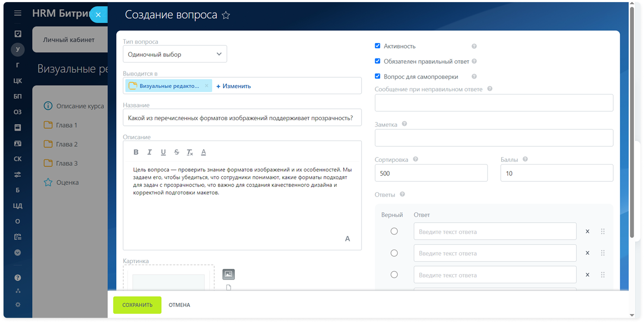Open the Тип вопроса dropdown
Screen dimensions: 644x323
click(175, 54)
